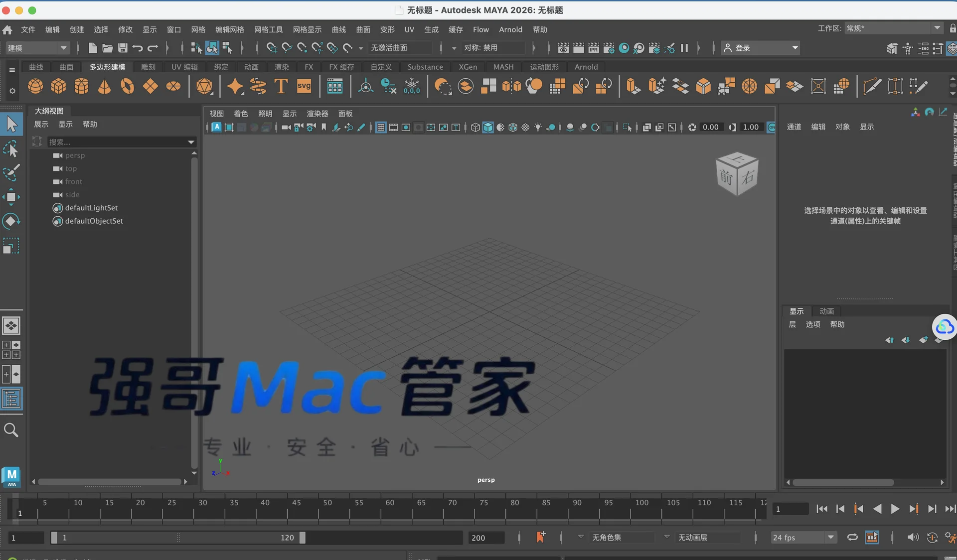Screen dimensions: 957x560
Task: Click the time slider at frame 60
Action: [x=381, y=509]
